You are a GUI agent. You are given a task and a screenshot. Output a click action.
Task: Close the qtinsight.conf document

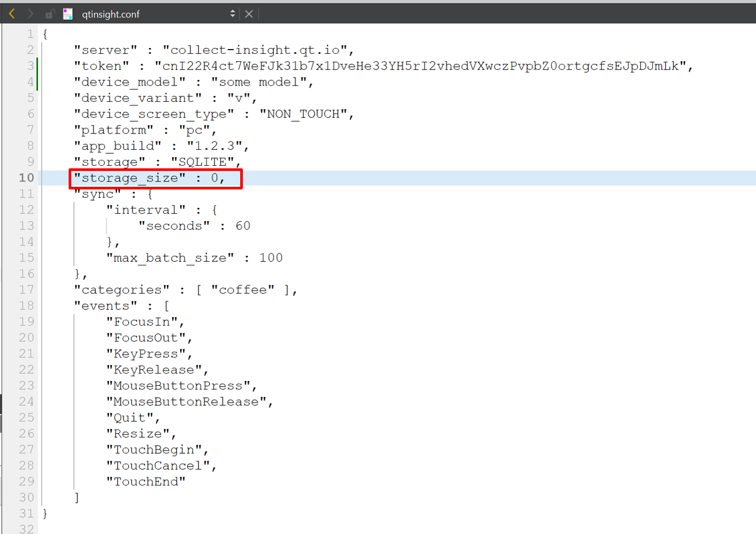249,14
